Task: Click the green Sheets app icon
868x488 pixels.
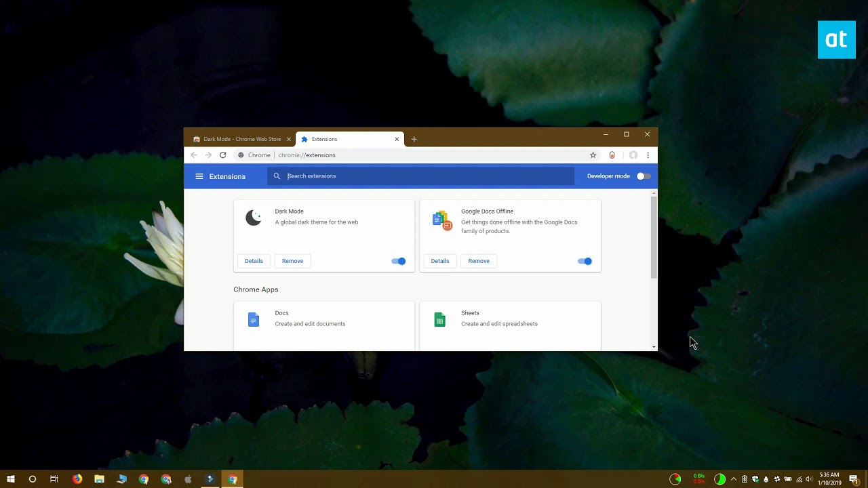Action: [439, 319]
